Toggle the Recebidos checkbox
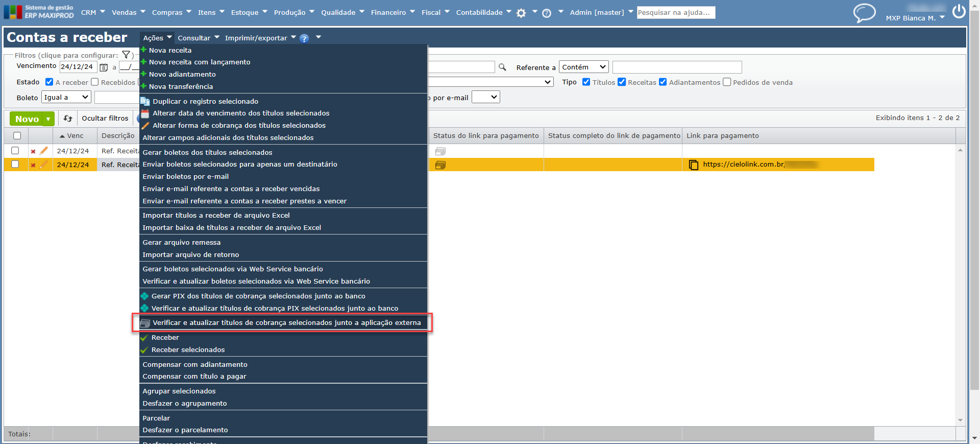Image resolution: width=980 pixels, height=444 pixels. click(94, 82)
